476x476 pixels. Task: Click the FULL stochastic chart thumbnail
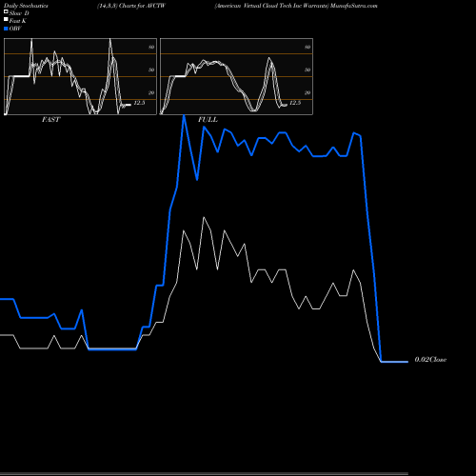pos(236,76)
